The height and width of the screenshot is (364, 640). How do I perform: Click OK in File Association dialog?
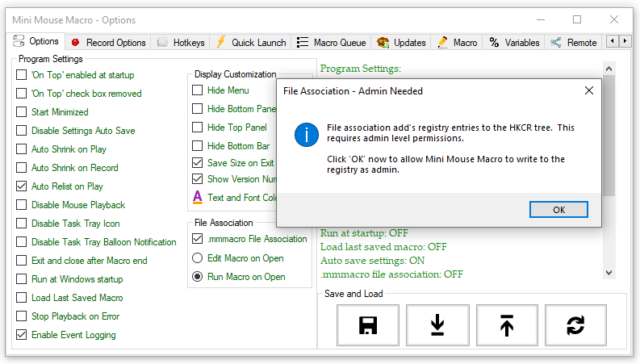coord(558,210)
